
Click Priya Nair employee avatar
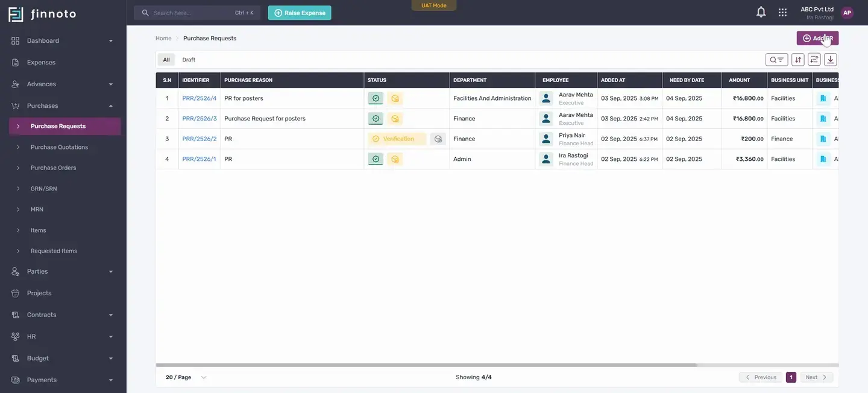coord(546,139)
